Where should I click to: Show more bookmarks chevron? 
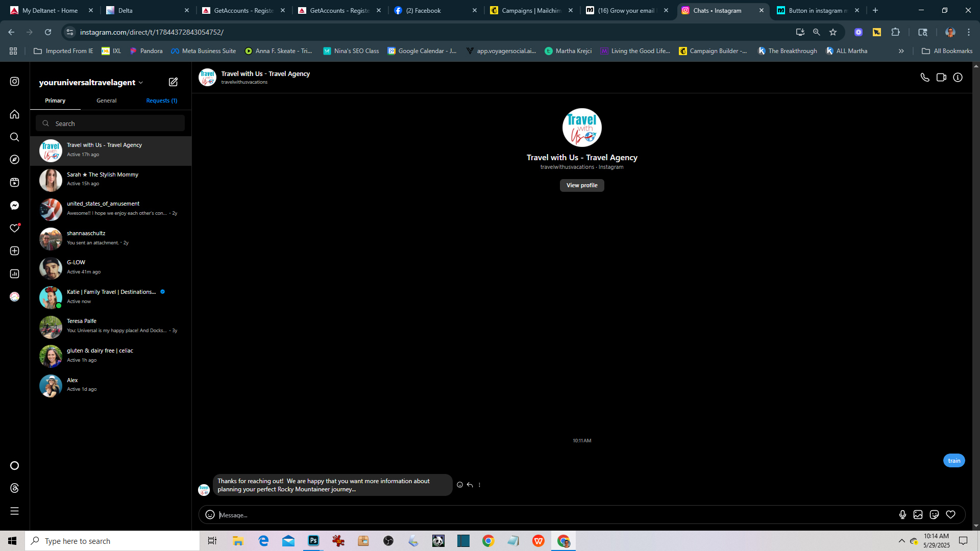pyautogui.click(x=901, y=51)
